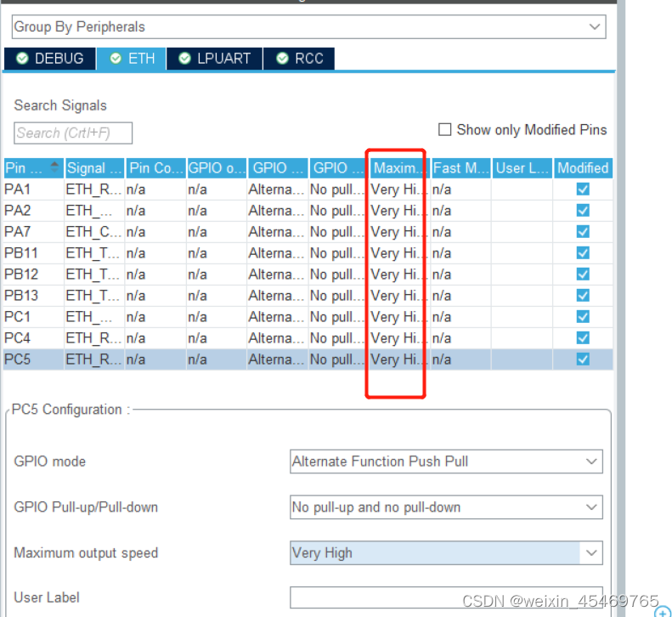Click the Pin column sort arrow icon
The width and height of the screenshot is (672, 617).
(54, 167)
